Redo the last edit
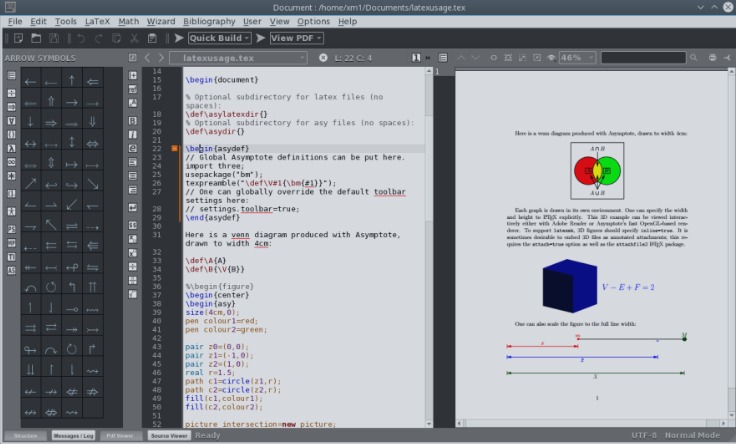The height and width of the screenshot is (444, 736). pyautogui.click(x=99, y=38)
